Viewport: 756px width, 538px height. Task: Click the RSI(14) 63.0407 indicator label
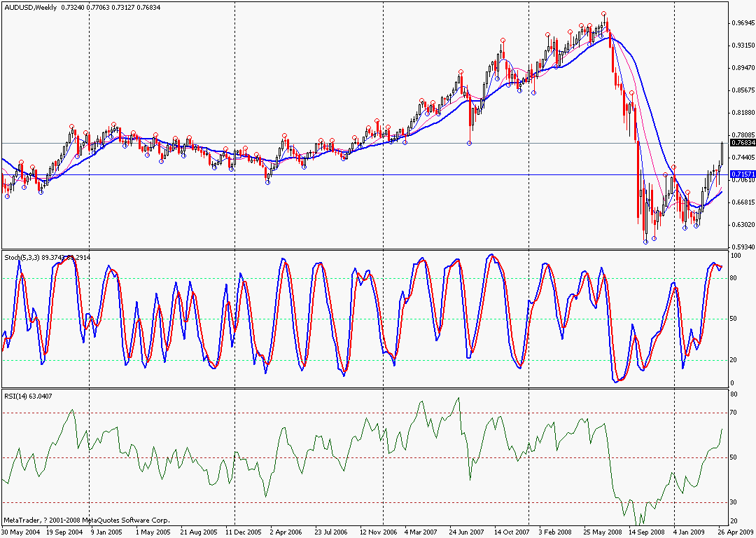tap(28, 396)
